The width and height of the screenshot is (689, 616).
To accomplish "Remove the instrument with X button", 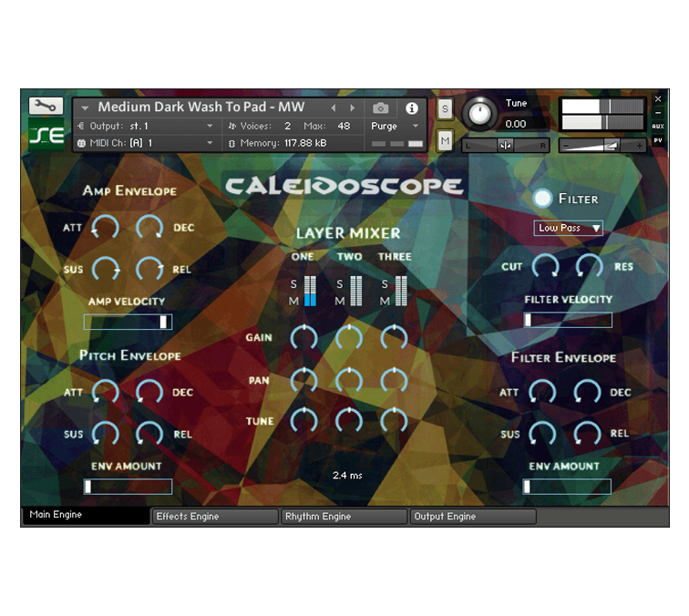I will tap(658, 98).
